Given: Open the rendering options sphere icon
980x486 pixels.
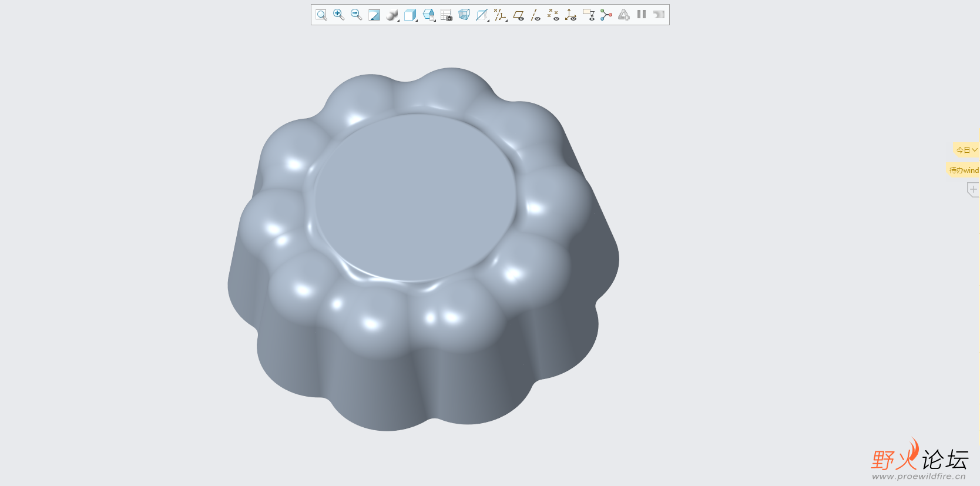Looking at the screenshot, I should pyautogui.click(x=392, y=15).
